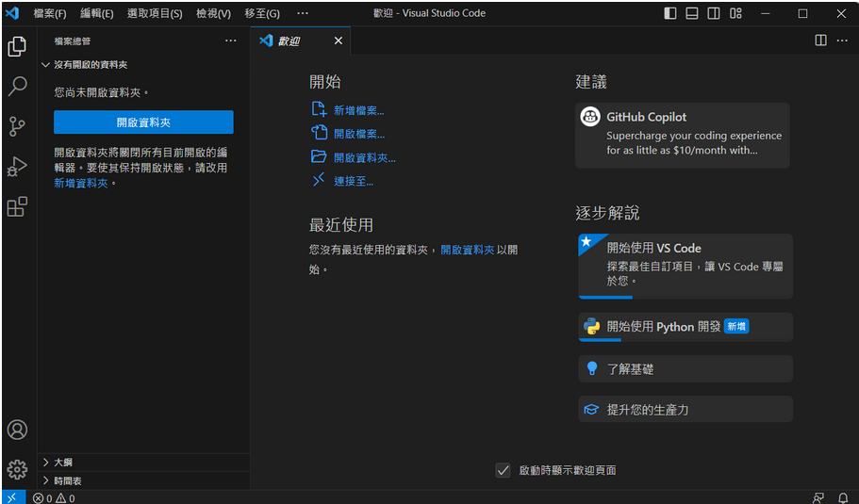This screenshot has width=859, height=504.
Task: Open the Accounts icon in activity bar
Action: click(x=17, y=430)
